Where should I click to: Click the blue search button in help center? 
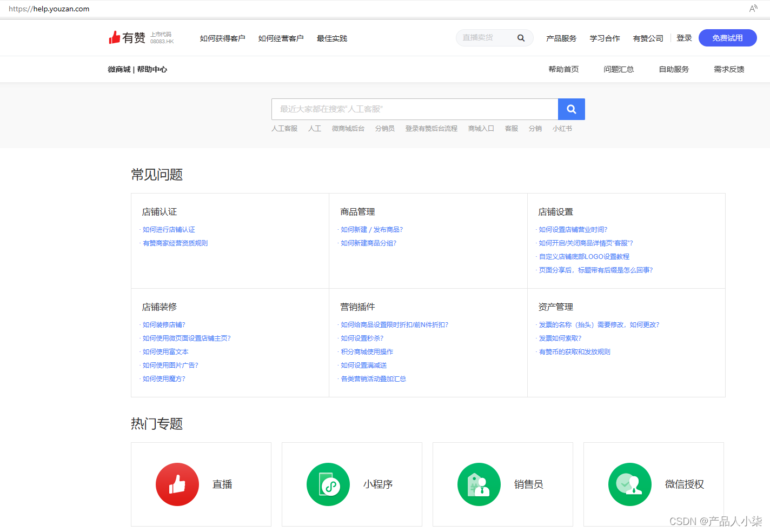point(572,109)
